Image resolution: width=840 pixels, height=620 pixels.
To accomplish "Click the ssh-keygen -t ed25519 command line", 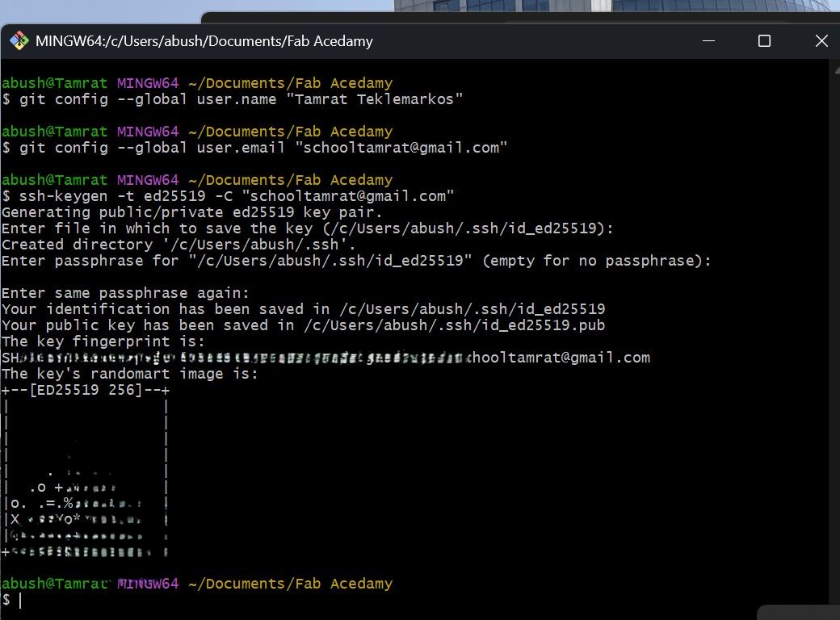I will (x=228, y=196).
